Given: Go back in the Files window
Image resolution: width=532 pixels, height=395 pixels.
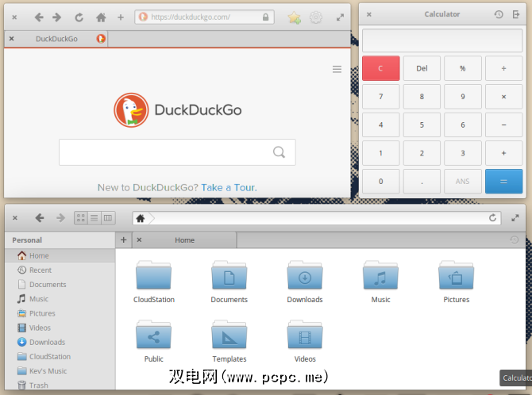Looking at the screenshot, I should 40,217.
